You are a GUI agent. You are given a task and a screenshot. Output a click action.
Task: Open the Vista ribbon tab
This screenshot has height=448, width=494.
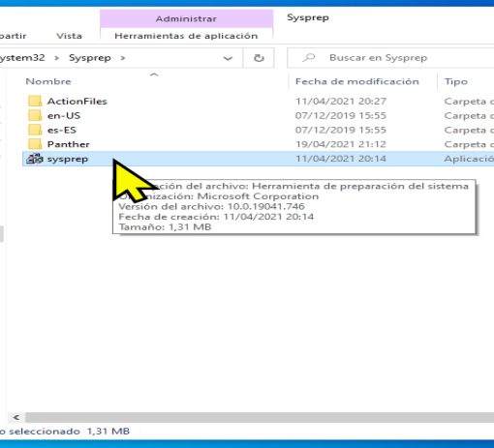[69, 36]
